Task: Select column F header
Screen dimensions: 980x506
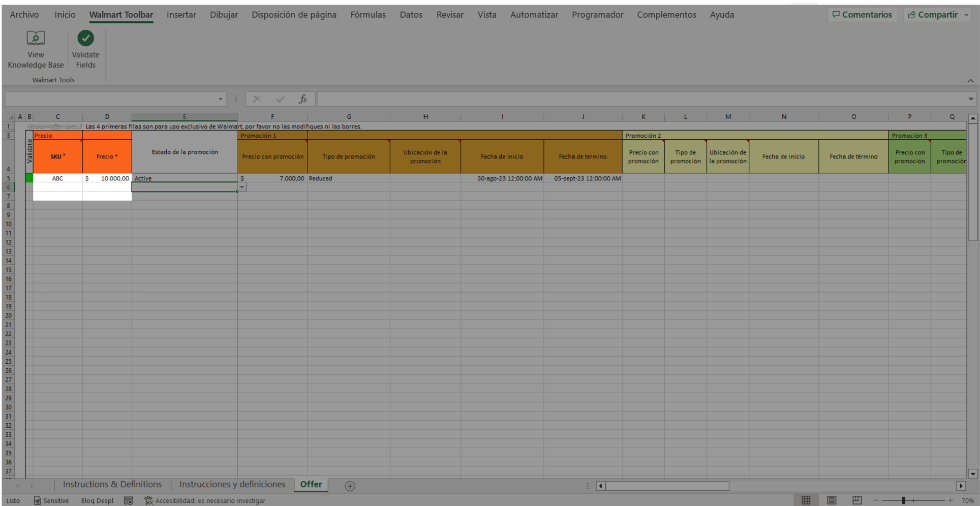Action: 272,117
